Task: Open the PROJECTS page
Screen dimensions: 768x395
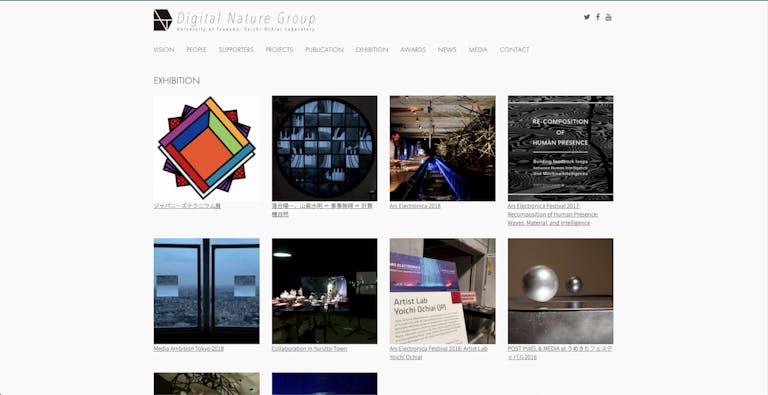Action: tap(279, 49)
